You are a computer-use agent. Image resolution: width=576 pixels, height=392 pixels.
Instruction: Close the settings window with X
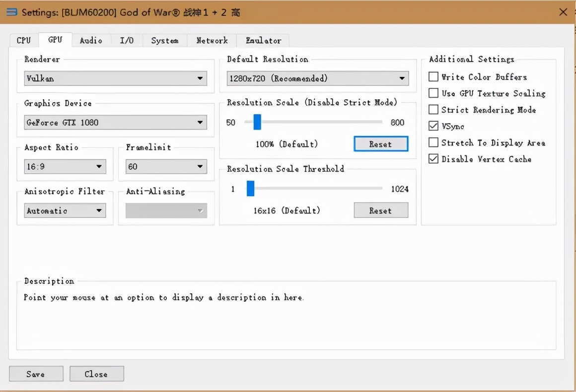click(x=563, y=12)
